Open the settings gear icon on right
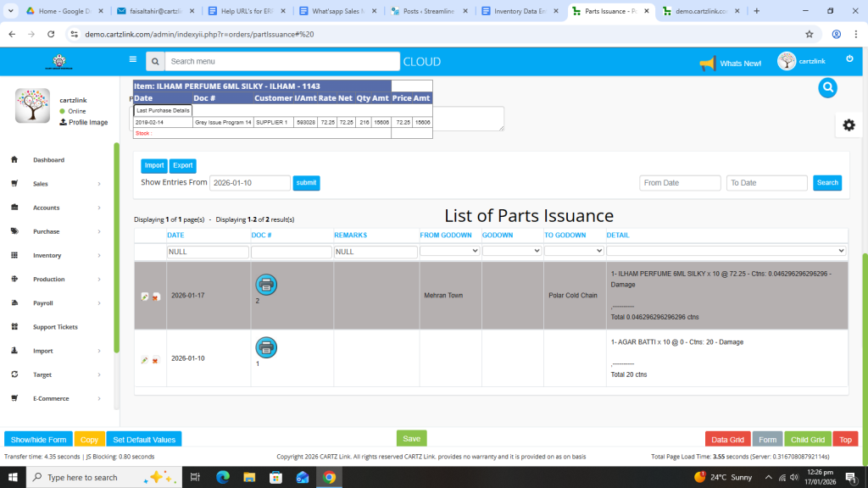868x488 pixels. (x=849, y=125)
